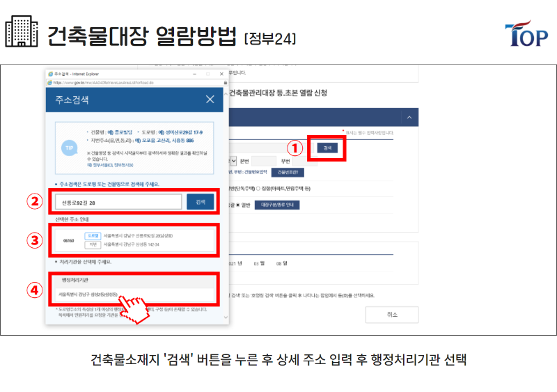Click the TOP logo in the corner
The image size is (557, 392).
pyautogui.click(x=526, y=33)
